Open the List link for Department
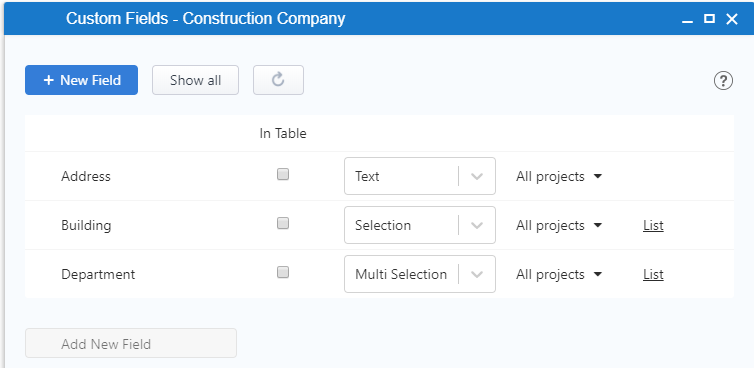Screen dimensions: 754x368 click(x=653, y=275)
